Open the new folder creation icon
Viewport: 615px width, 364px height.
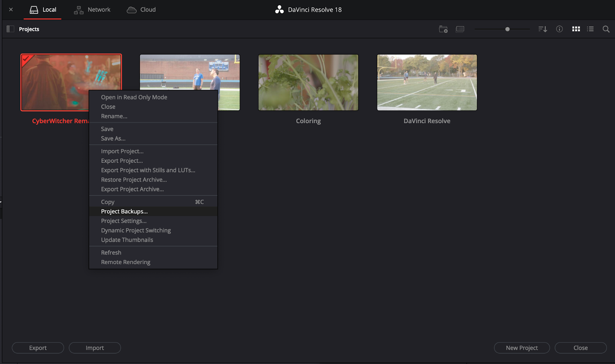coord(443,29)
